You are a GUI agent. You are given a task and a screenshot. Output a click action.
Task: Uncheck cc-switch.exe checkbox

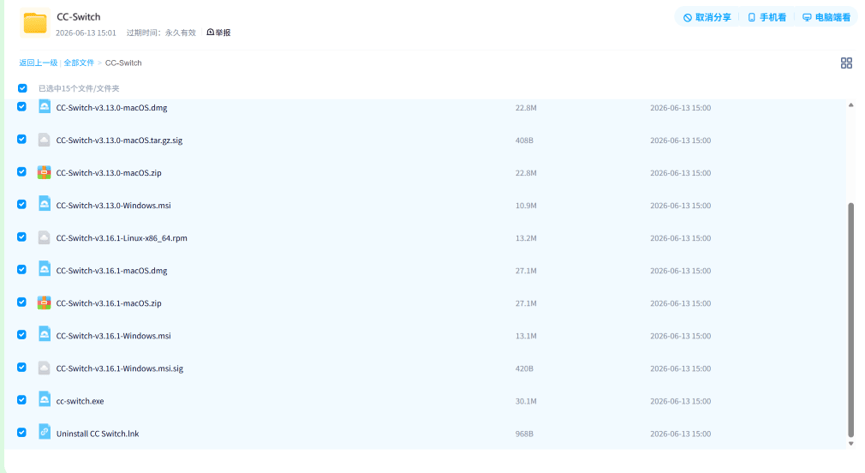tap(22, 400)
